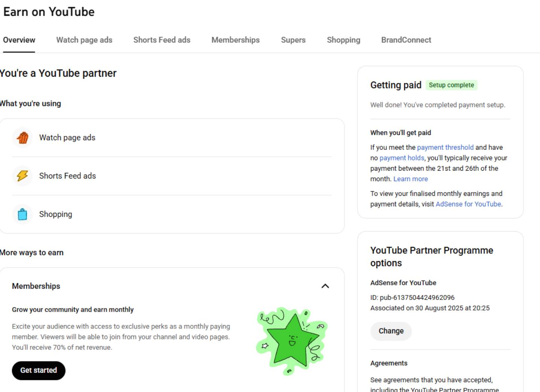This screenshot has height=392, width=540.
Task: Visit the AdSense for YouTube link
Action: [x=468, y=204]
